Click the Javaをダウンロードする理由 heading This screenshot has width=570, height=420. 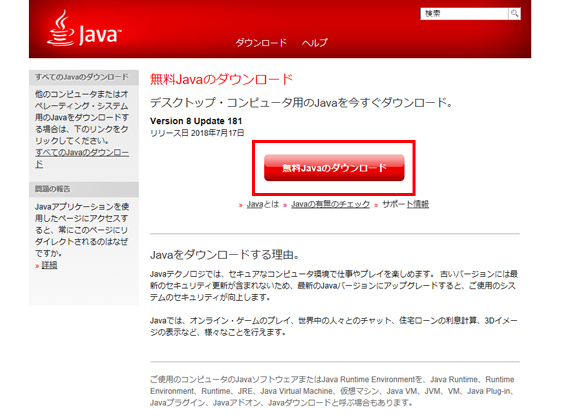pos(224,255)
